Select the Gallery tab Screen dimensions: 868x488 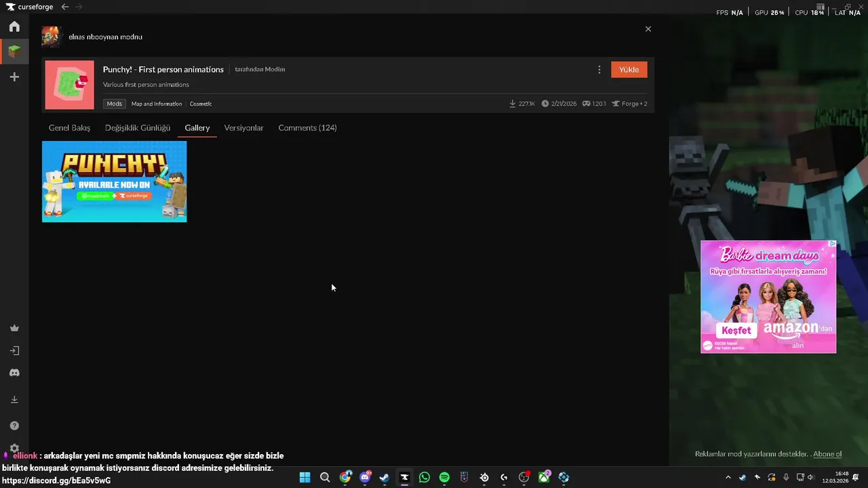[x=197, y=127]
